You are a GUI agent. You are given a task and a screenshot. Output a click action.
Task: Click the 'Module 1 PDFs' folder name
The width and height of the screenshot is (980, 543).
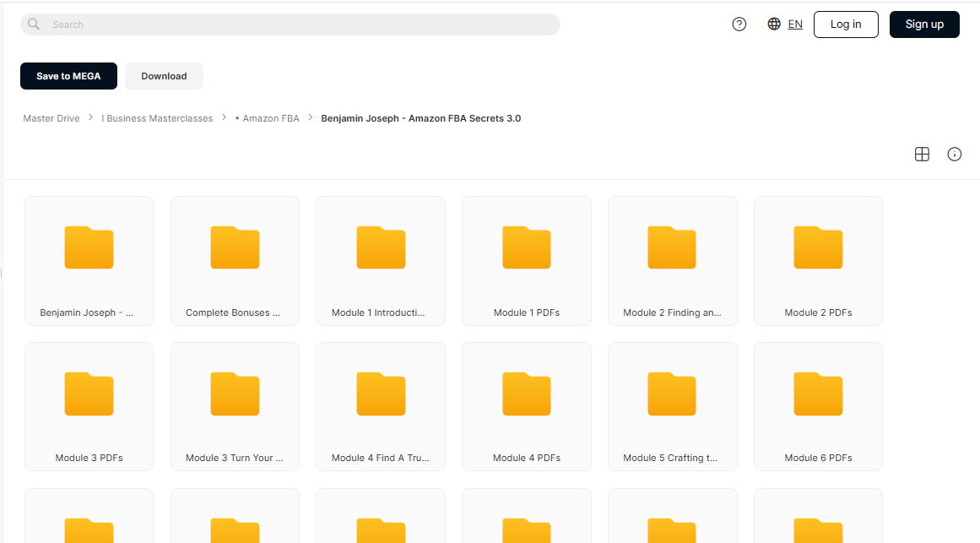pos(526,312)
